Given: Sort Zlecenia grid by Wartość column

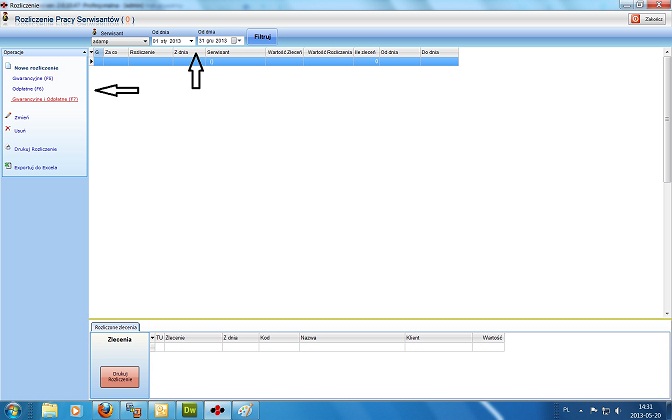Looking at the screenshot, I should tap(488, 338).
